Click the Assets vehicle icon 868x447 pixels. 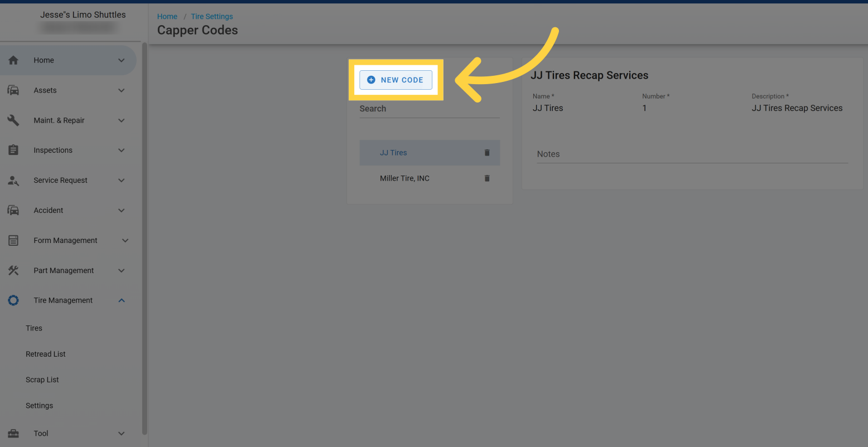pyautogui.click(x=13, y=90)
